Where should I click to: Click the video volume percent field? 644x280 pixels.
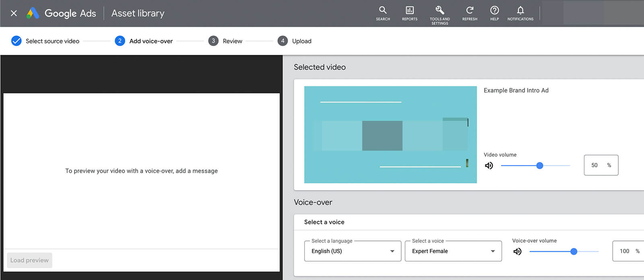(601, 165)
